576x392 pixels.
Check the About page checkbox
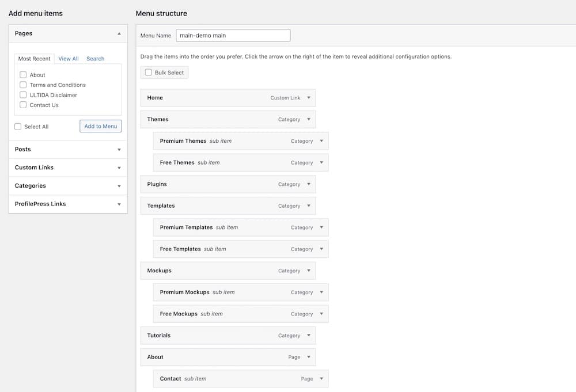[23, 75]
